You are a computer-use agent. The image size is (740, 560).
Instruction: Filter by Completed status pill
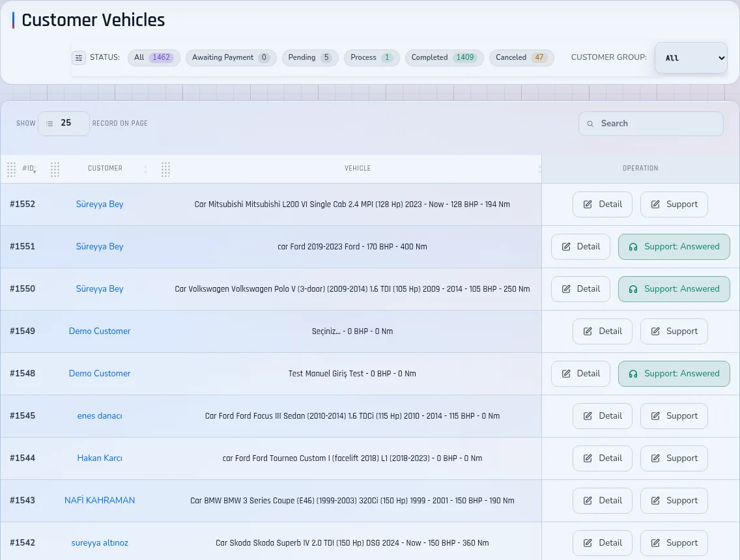[x=444, y=57]
